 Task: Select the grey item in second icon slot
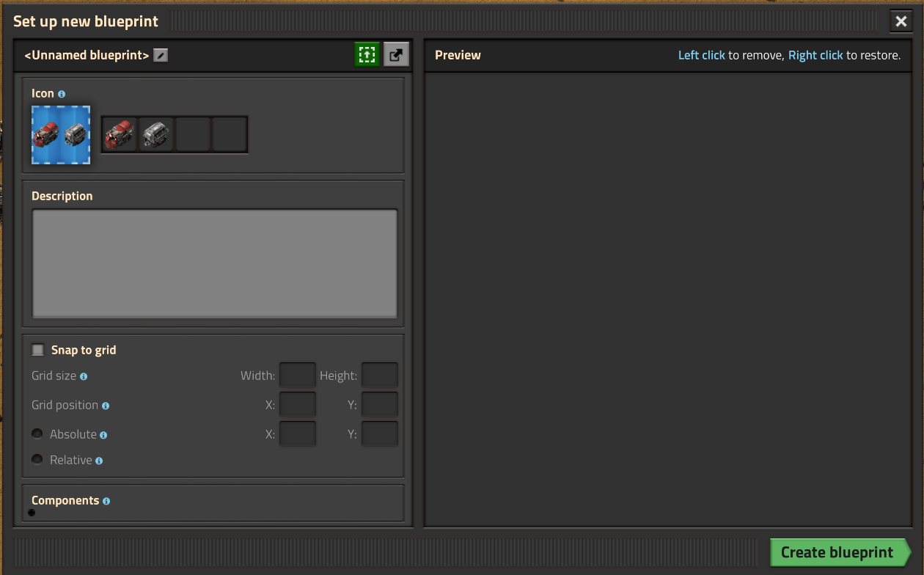[x=156, y=134]
